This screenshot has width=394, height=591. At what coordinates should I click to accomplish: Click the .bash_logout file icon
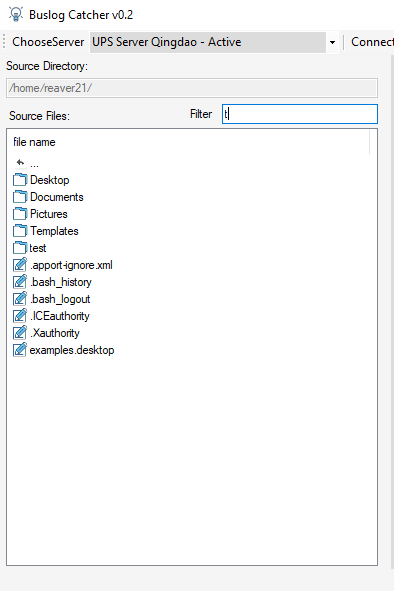pyautogui.click(x=20, y=299)
